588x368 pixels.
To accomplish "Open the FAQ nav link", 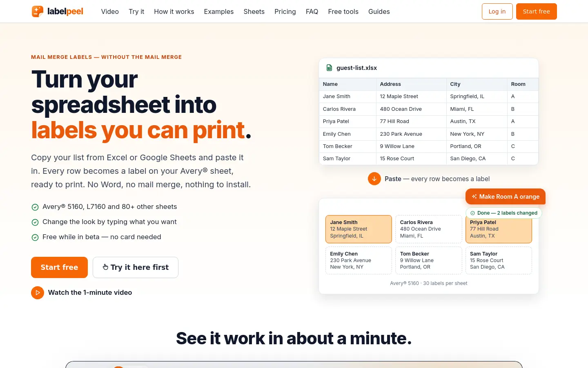I will click(x=312, y=11).
